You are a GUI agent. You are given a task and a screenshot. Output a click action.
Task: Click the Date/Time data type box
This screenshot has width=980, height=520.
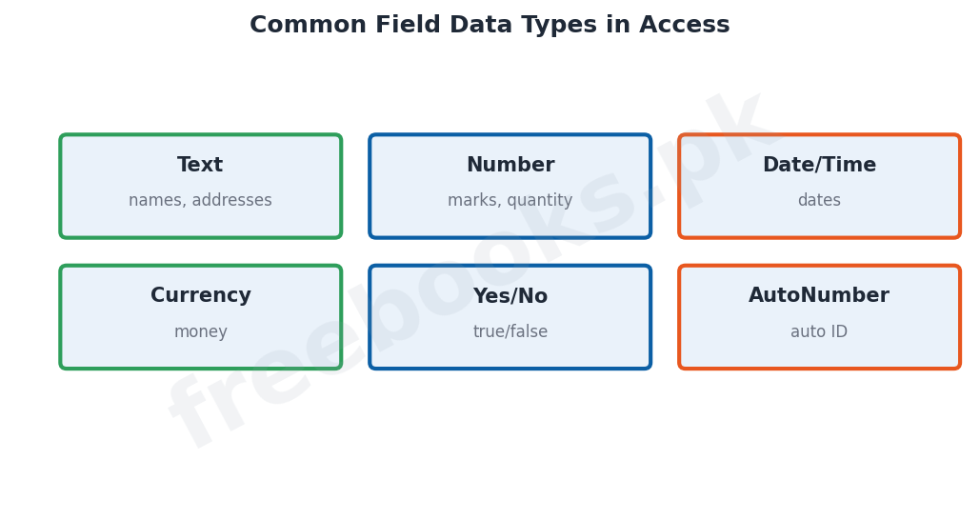point(819,187)
